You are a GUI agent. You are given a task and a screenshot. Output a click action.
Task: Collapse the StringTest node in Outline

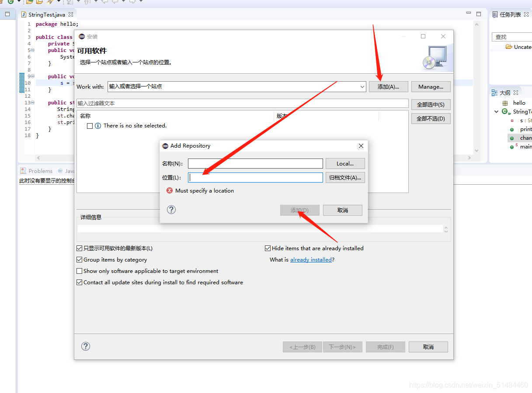pos(496,112)
